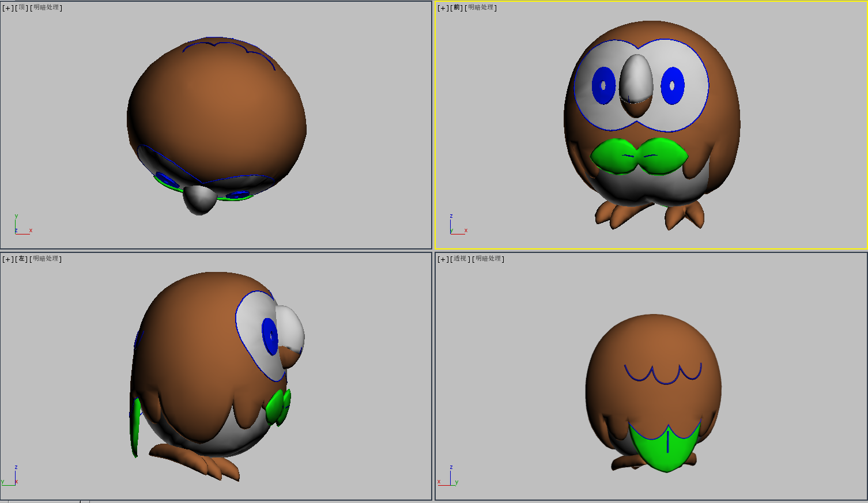Open the [+] menu in the Left (左) viewport

coord(8,259)
